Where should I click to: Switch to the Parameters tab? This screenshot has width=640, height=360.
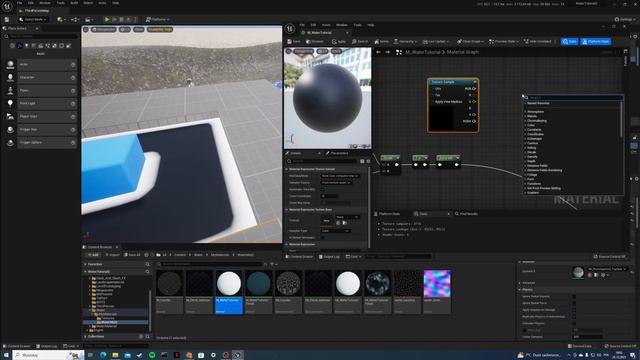coord(337,153)
